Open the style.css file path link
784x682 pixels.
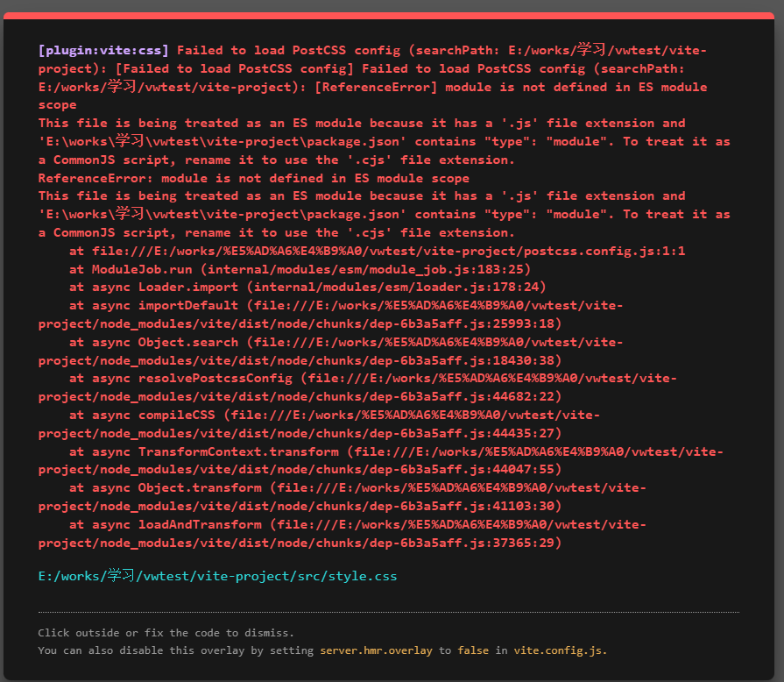click(217, 576)
